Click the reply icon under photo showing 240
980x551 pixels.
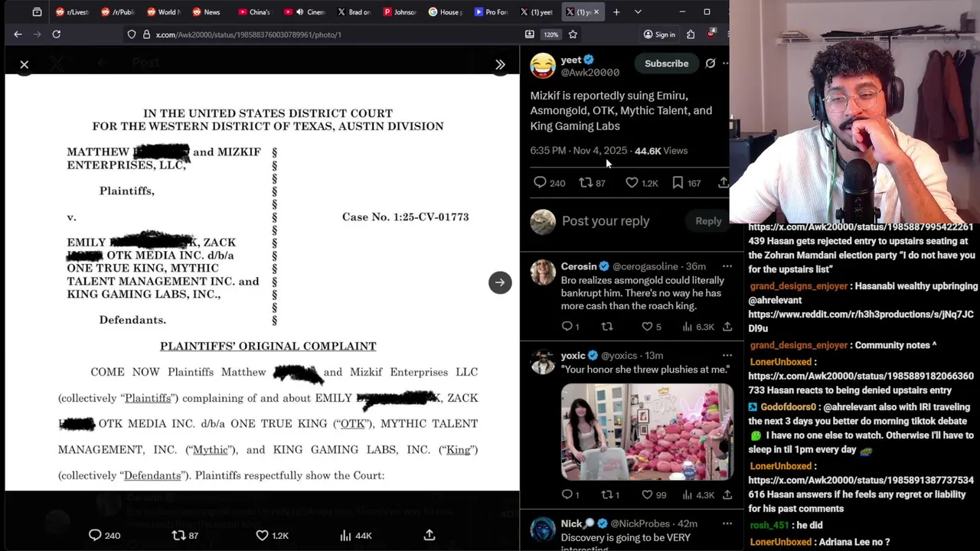click(95, 535)
